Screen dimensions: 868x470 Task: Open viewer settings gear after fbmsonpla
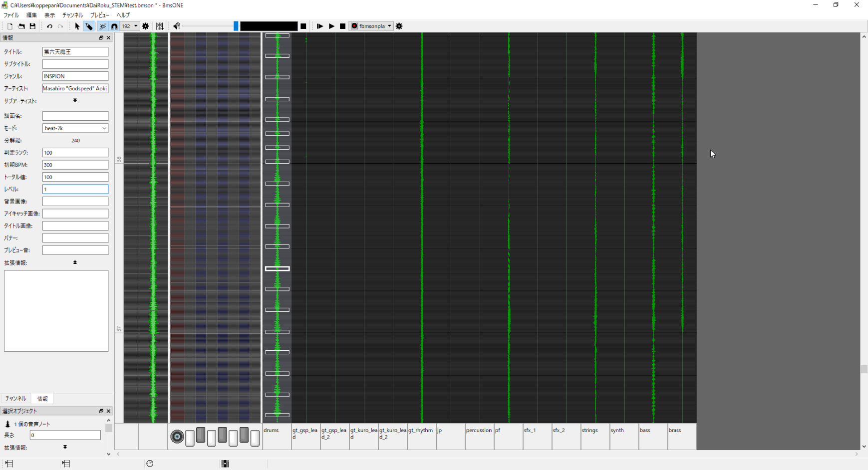pyautogui.click(x=399, y=26)
